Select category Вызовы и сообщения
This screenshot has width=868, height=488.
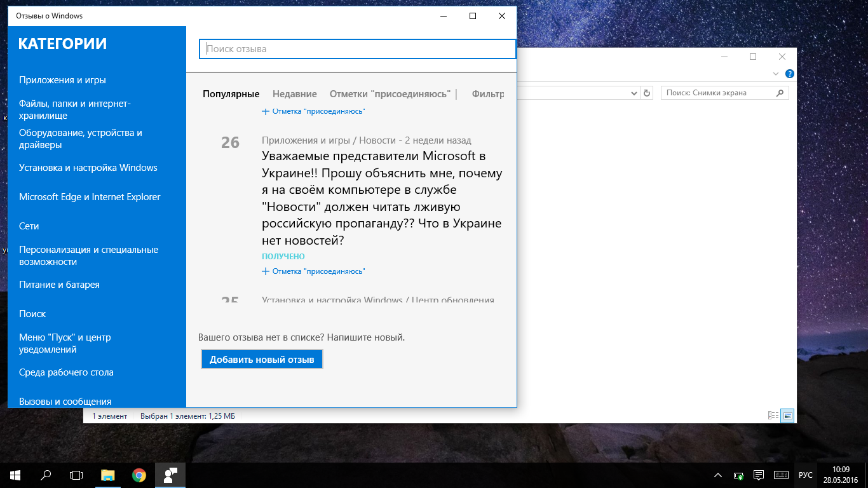[65, 402]
